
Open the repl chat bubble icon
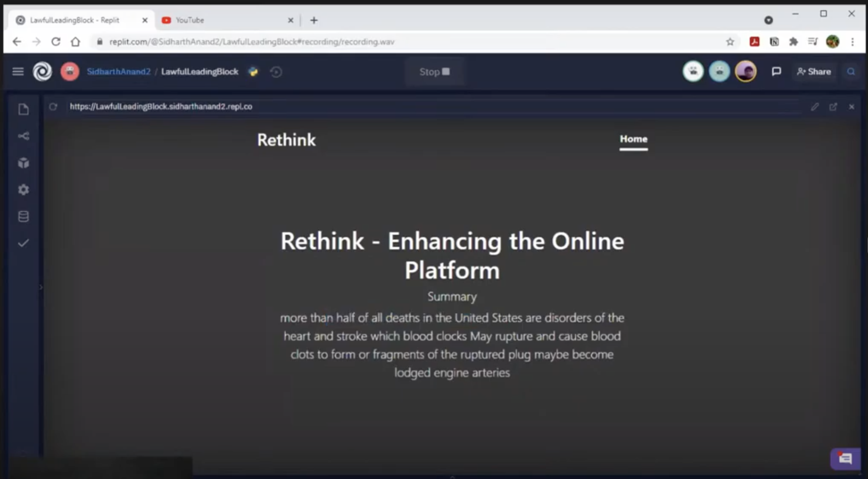[x=776, y=72]
